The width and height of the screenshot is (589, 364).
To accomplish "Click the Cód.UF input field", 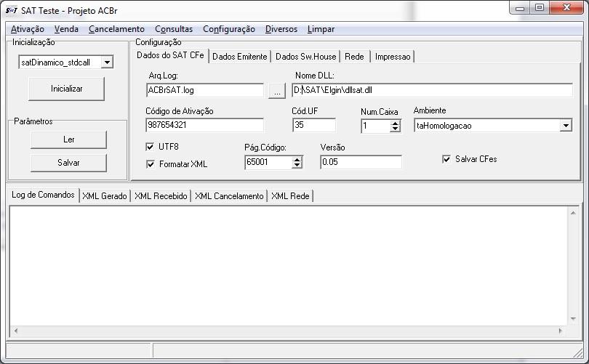I will [x=314, y=125].
